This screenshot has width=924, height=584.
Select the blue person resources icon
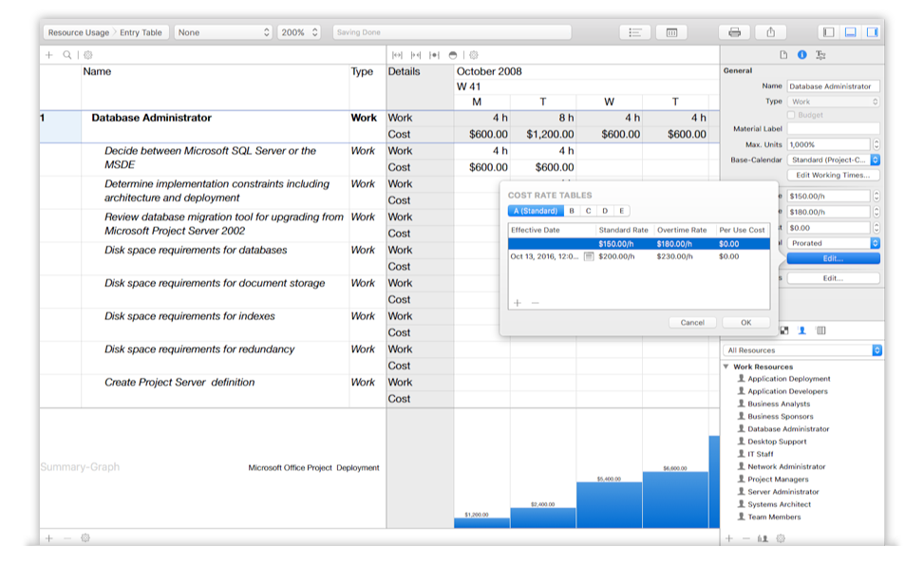click(x=802, y=330)
